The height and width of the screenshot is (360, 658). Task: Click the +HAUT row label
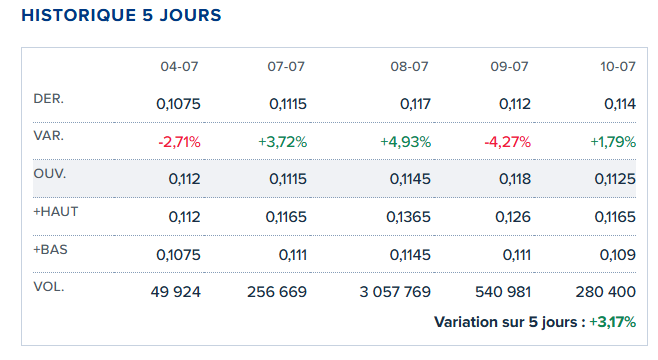coord(56,211)
